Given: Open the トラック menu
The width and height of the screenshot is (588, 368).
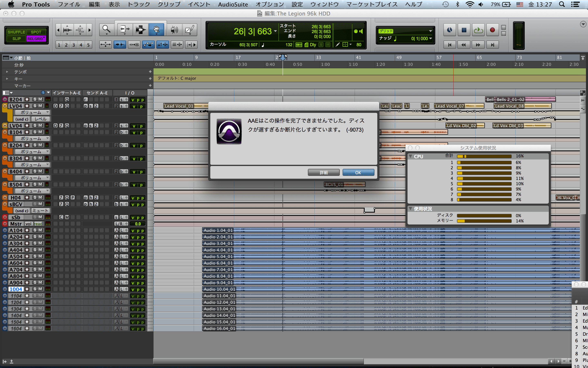Looking at the screenshot, I should (x=139, y=4).
